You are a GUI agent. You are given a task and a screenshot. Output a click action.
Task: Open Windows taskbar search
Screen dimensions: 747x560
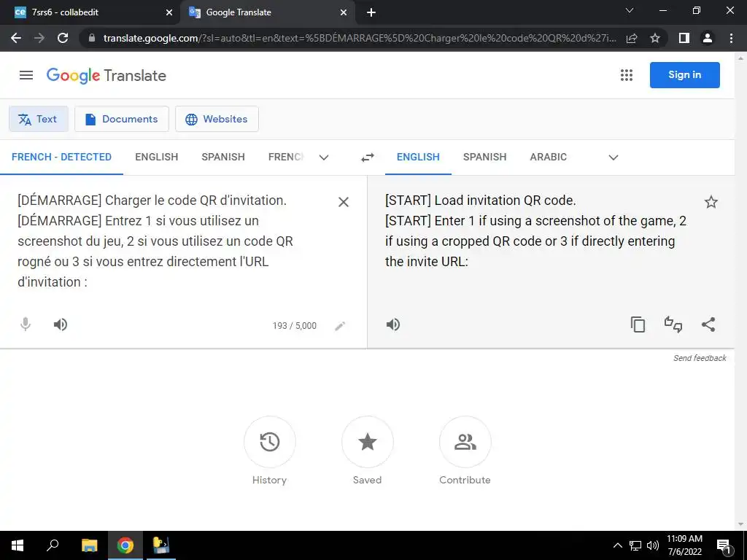(x=53, y=545)
